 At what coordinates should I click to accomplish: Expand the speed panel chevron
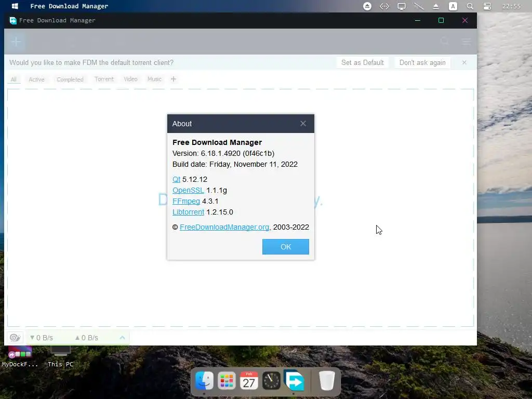coord(122,338)
